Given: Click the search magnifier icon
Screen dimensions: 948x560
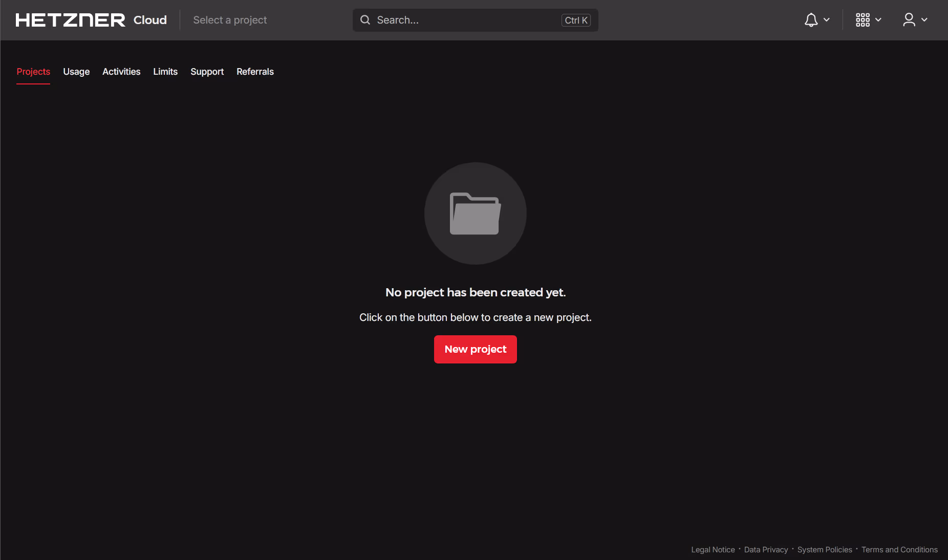Looking at the screenshot, I should coord(365,20).
